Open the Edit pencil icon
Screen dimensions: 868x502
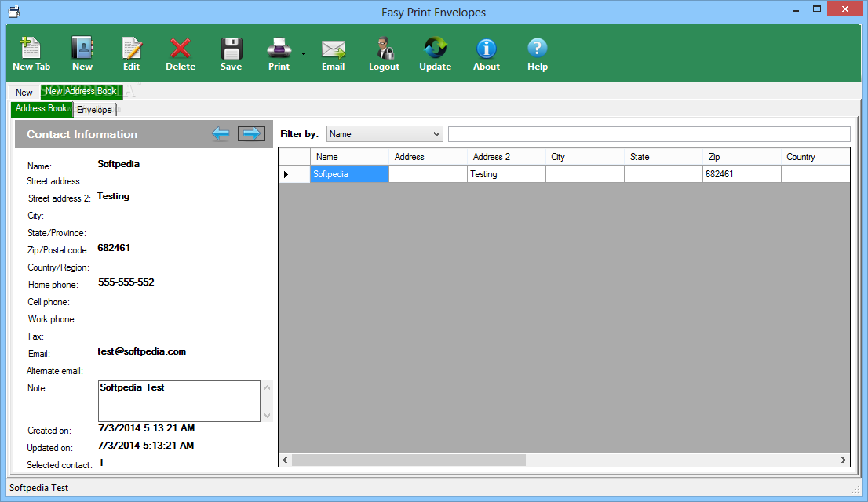pyautogui.click(x=132, y=48)
